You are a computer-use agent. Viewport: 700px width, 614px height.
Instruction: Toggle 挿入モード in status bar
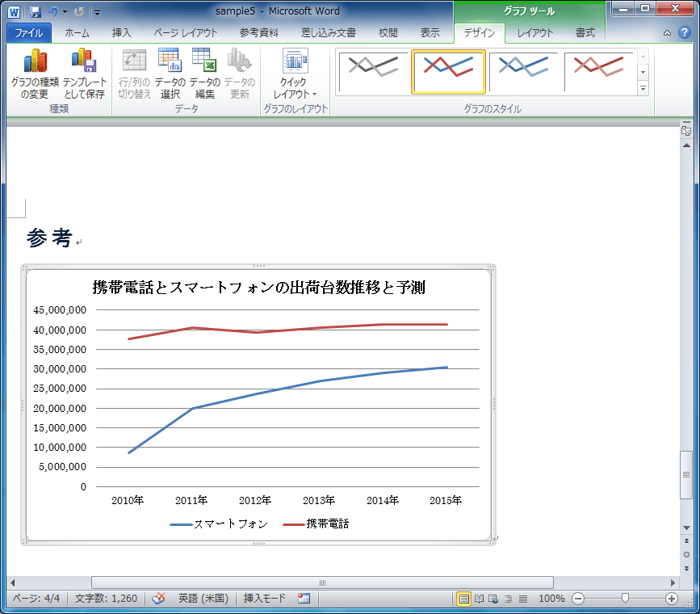point(264,599)
